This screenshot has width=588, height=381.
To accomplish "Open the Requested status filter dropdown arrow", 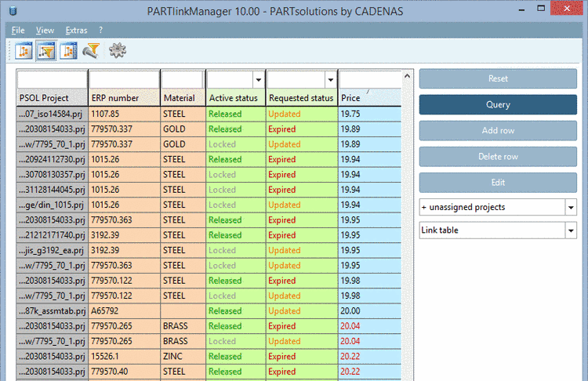I will (x=330, y=79).
